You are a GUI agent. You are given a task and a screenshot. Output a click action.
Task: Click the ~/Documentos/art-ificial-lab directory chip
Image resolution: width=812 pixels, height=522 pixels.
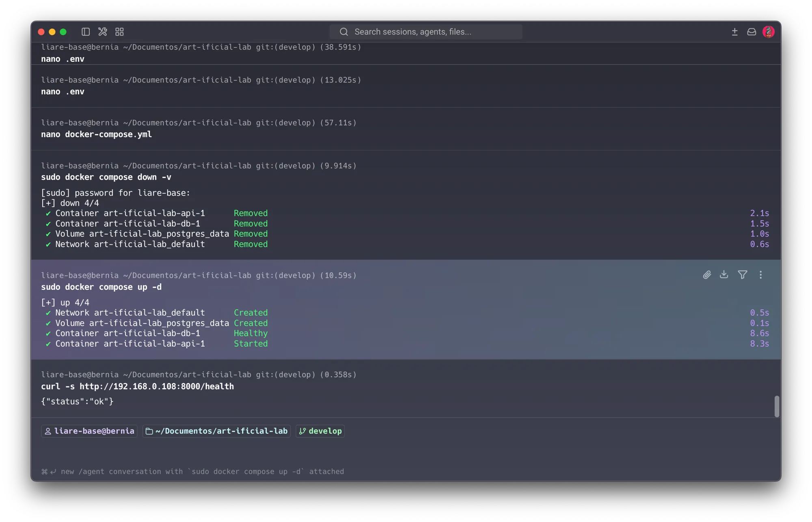(x=216, y=431)
